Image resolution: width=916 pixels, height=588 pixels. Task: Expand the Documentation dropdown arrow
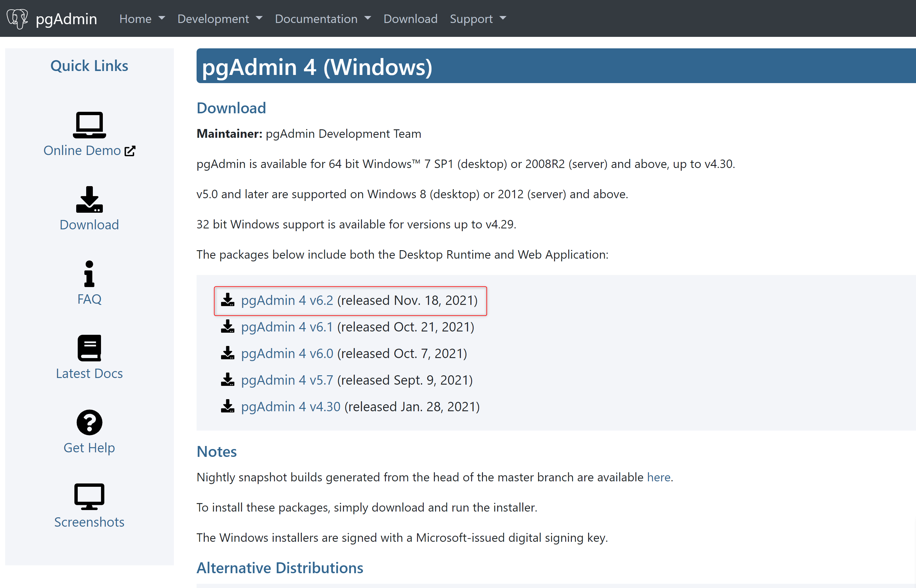point(368,18)
